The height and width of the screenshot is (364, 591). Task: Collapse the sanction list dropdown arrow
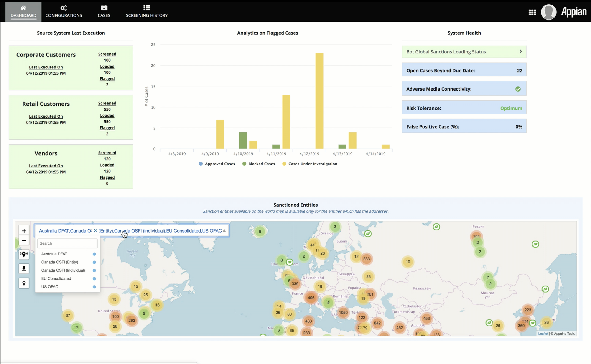pyautogui.click(x=224, y=231)
